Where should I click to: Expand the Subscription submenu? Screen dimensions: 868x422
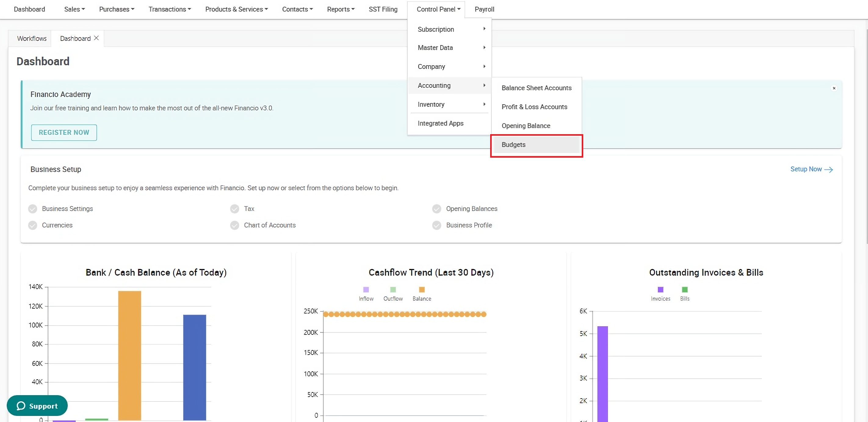pos(449,29)
